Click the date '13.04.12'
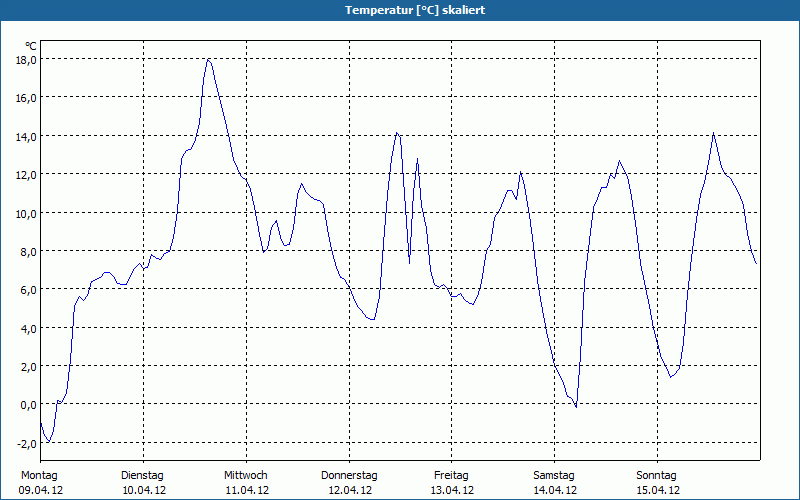Image resolution: width=800 pixels, height=500 pixels. pos(452,491)
